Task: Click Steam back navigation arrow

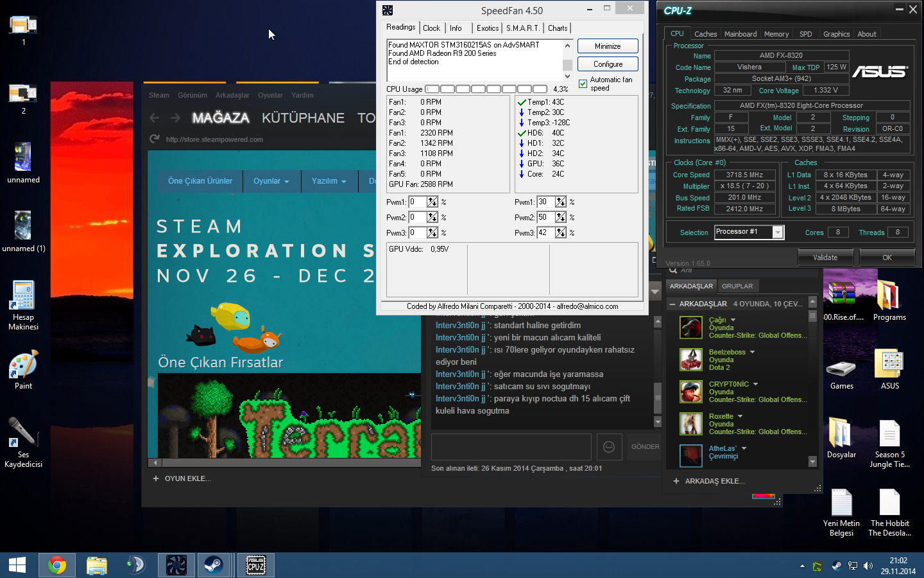Action: coord(154,118)
